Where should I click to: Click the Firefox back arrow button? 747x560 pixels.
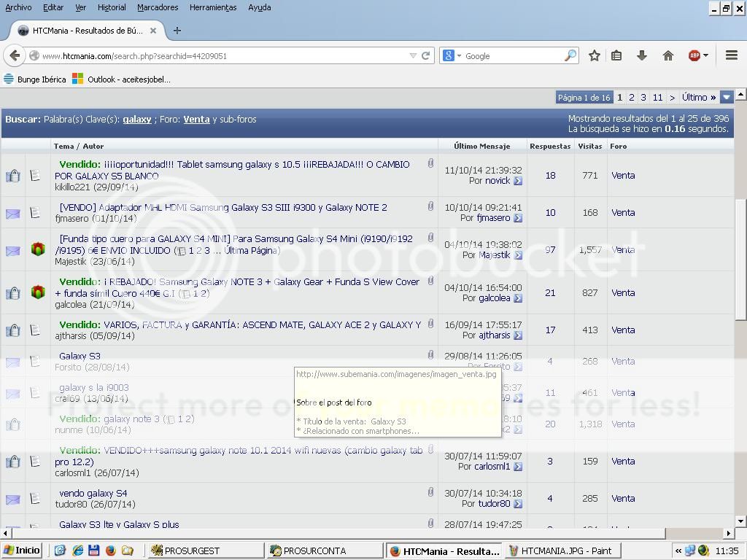coord(15,55)
